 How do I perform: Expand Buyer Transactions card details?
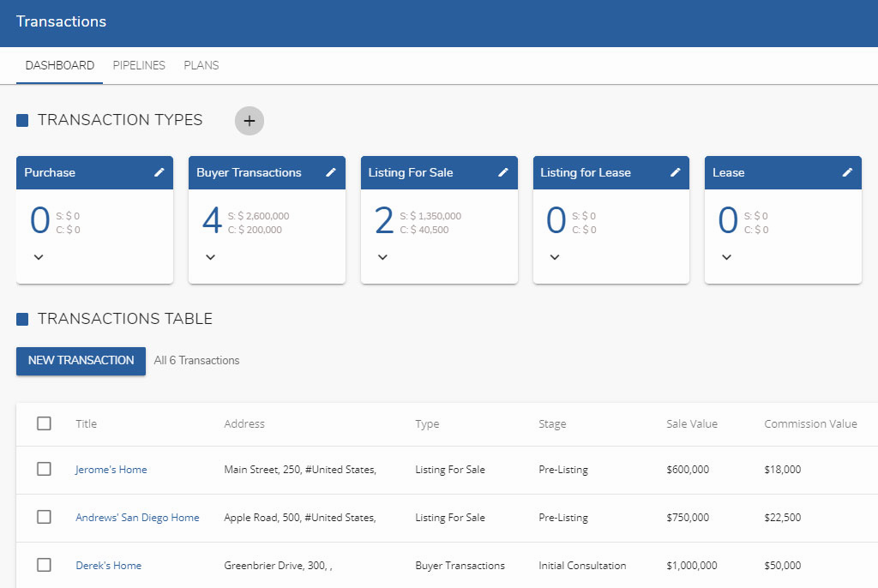pos(211,257)
